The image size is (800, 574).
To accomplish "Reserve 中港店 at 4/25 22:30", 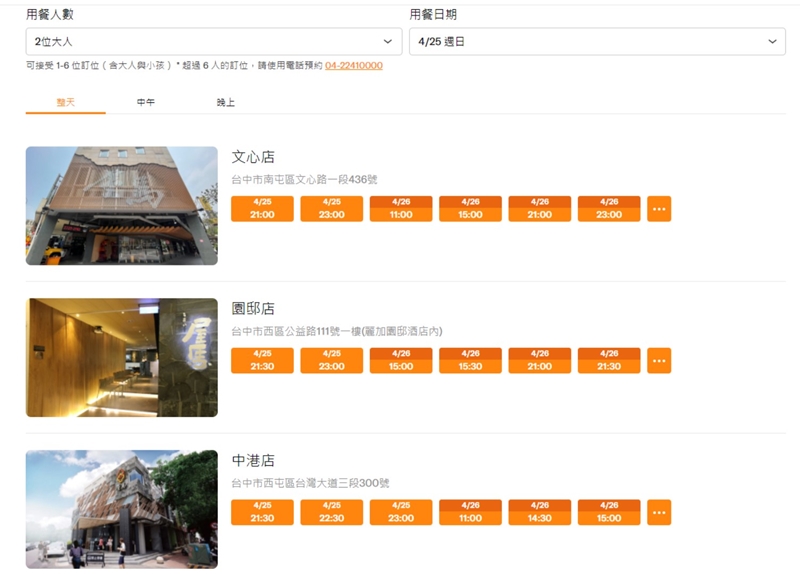I will [331, 512].
